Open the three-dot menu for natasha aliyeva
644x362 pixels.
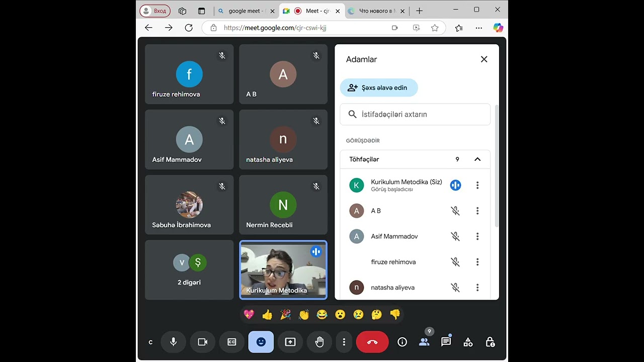pyautogui.click(x=477, y=288)
